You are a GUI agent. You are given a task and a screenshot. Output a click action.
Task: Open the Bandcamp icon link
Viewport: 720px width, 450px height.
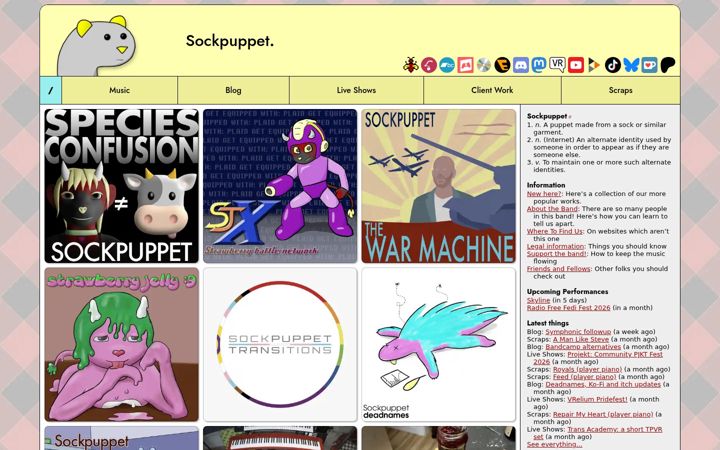point(447,65)
